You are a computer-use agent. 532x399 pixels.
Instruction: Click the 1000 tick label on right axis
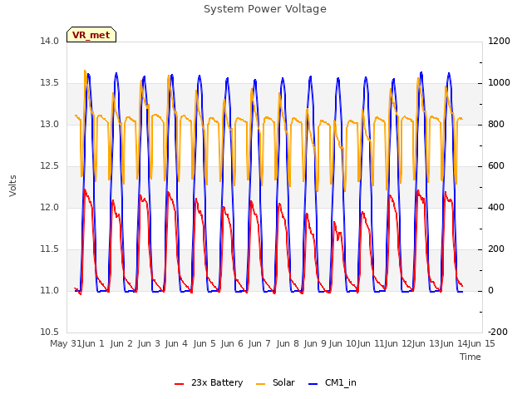pos(499,83)
